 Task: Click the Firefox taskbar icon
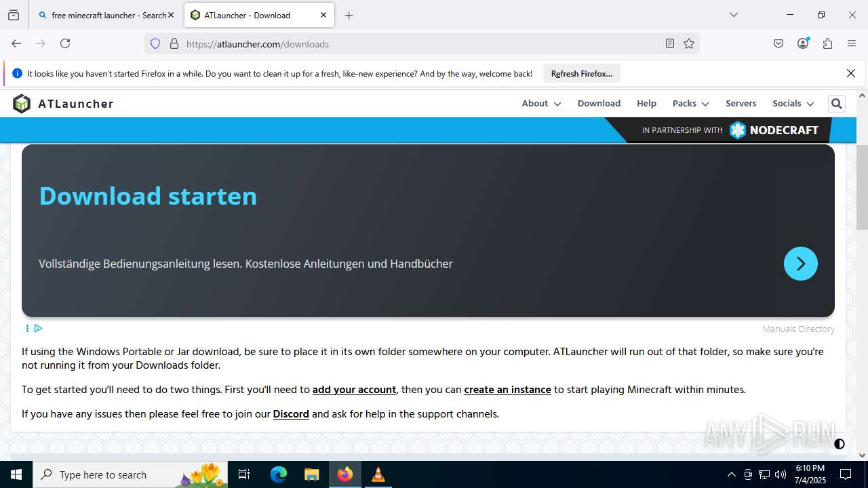pyautogui.click(x=345, y=474)
